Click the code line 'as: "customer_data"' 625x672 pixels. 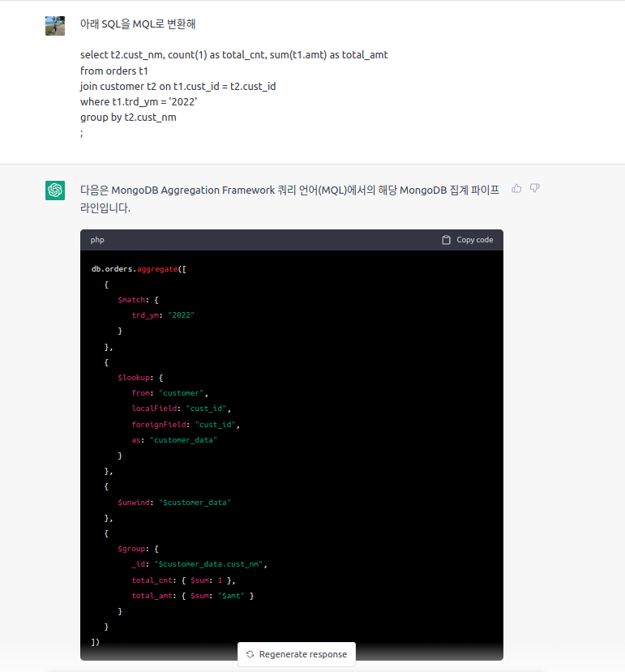(x=174, y=439)
